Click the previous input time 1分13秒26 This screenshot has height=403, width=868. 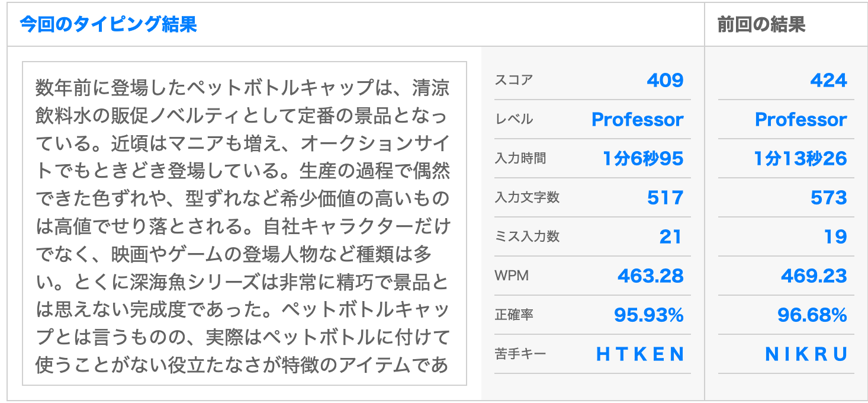click(x=801, y=158)
